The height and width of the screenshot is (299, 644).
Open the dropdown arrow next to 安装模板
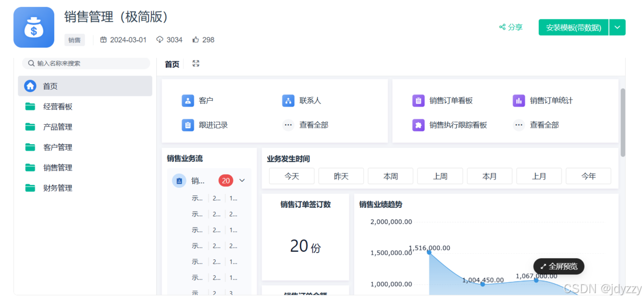[x=618, y=27]
